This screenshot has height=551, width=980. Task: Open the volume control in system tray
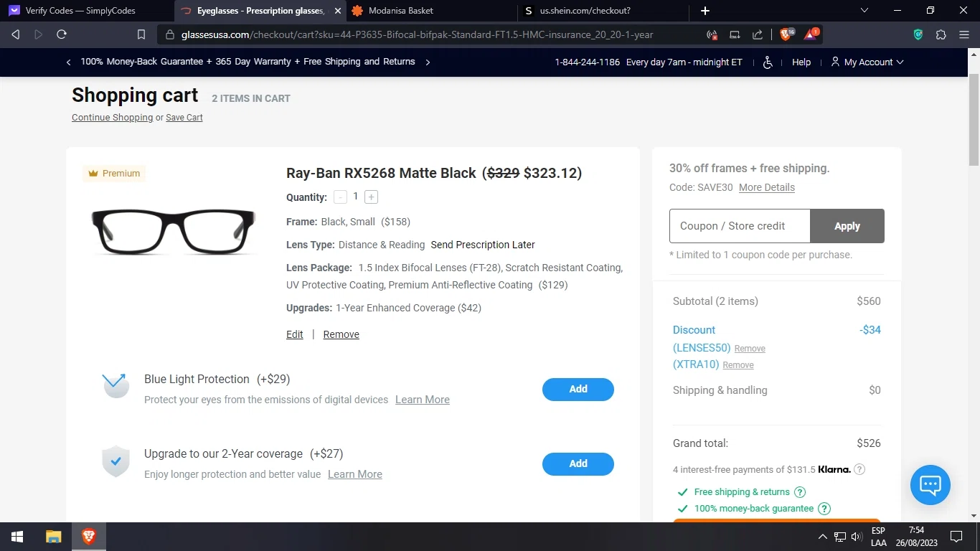856,537
